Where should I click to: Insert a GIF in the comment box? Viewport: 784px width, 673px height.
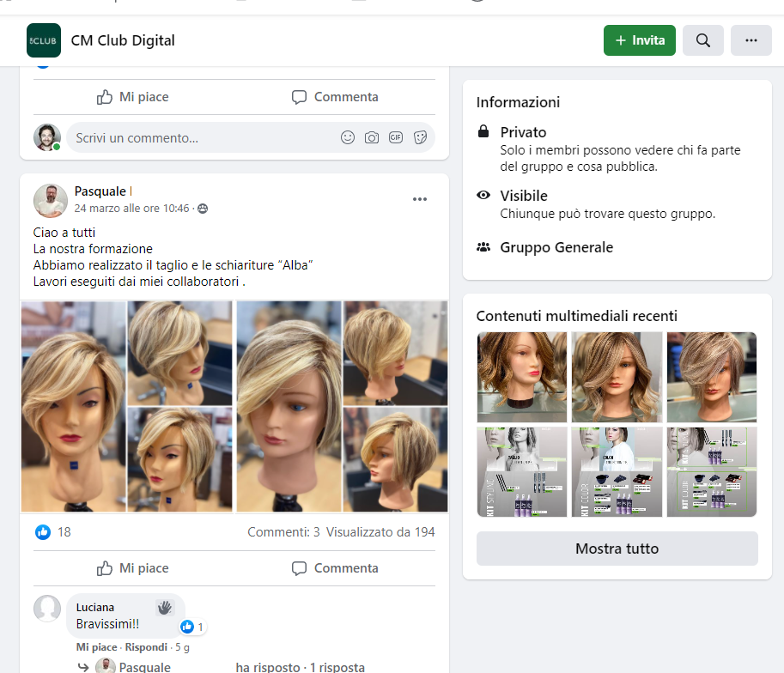tap(396, 137)
